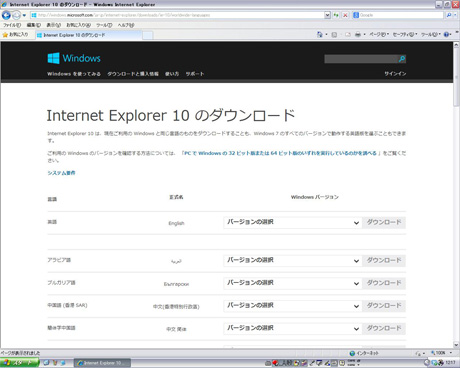
Task: Open the 表示 menu
Action: 53,25
